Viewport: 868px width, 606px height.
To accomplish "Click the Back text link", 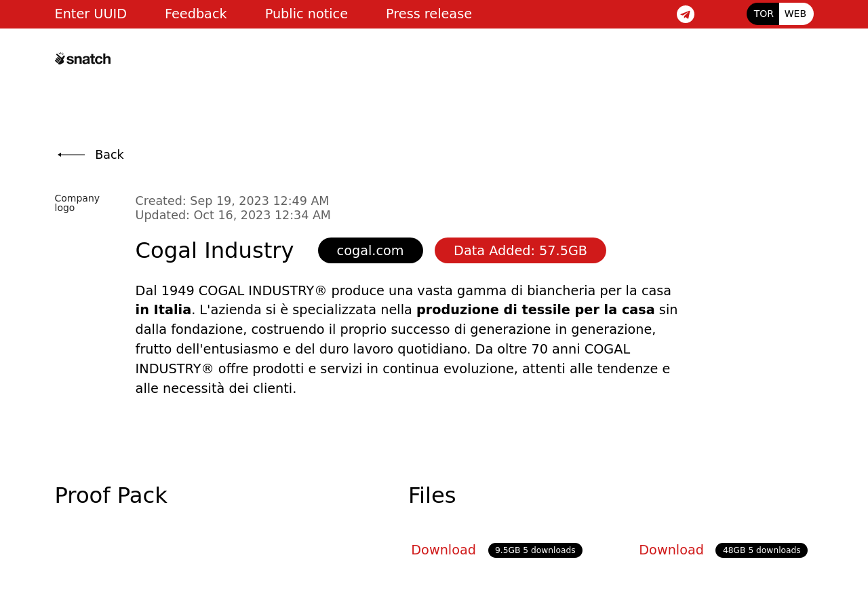I will (109, 155).
